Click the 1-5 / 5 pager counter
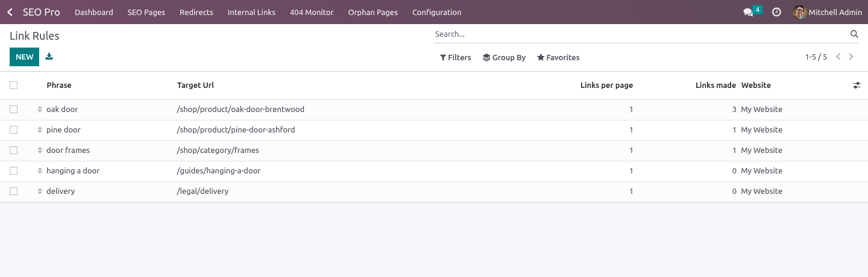This screenshot has height=277, width=868. [816, 57]
